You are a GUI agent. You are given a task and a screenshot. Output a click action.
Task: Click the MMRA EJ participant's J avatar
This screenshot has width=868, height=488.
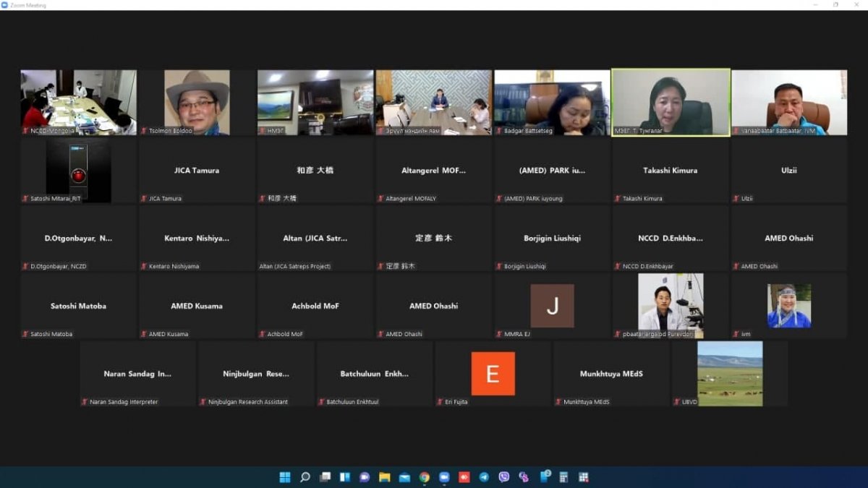click(552, 306)
